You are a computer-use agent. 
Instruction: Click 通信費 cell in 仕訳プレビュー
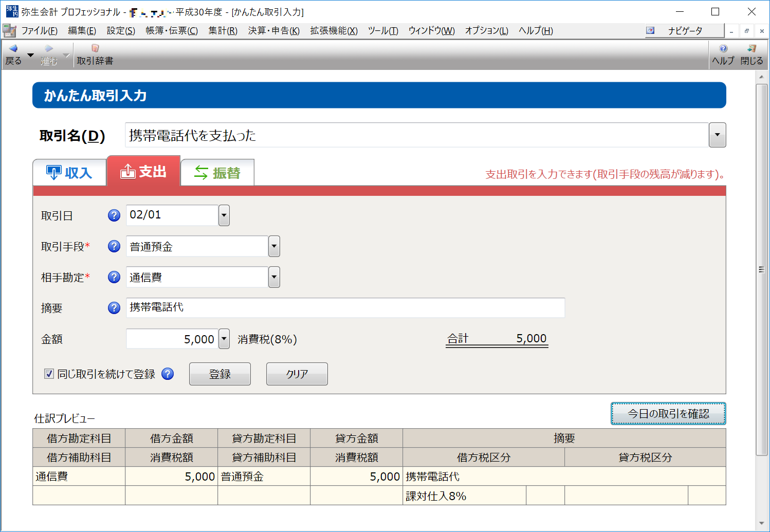click(79, 476)
